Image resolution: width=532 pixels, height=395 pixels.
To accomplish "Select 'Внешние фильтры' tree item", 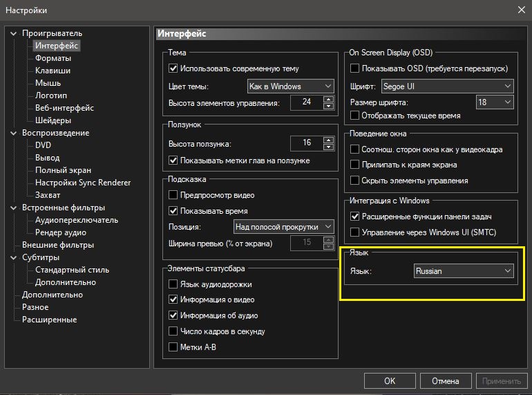I will (58, 245).
